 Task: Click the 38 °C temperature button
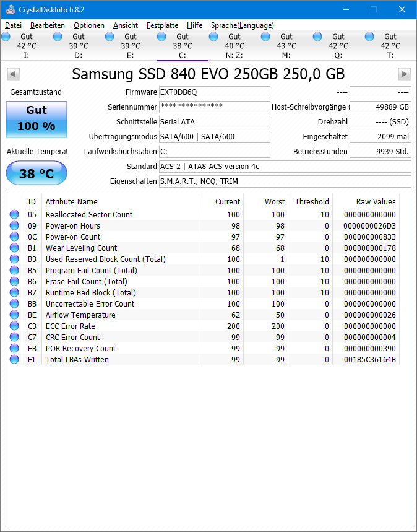[x=37, y=173]
